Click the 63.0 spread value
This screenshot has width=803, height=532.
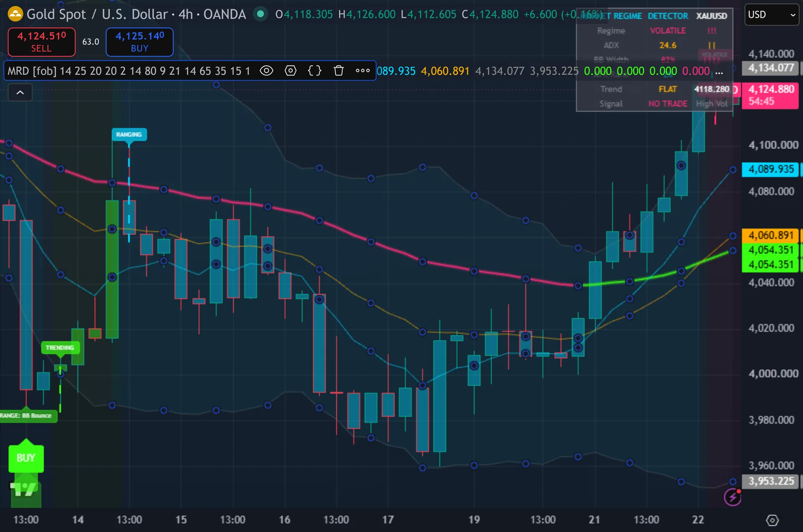point(91,42)
